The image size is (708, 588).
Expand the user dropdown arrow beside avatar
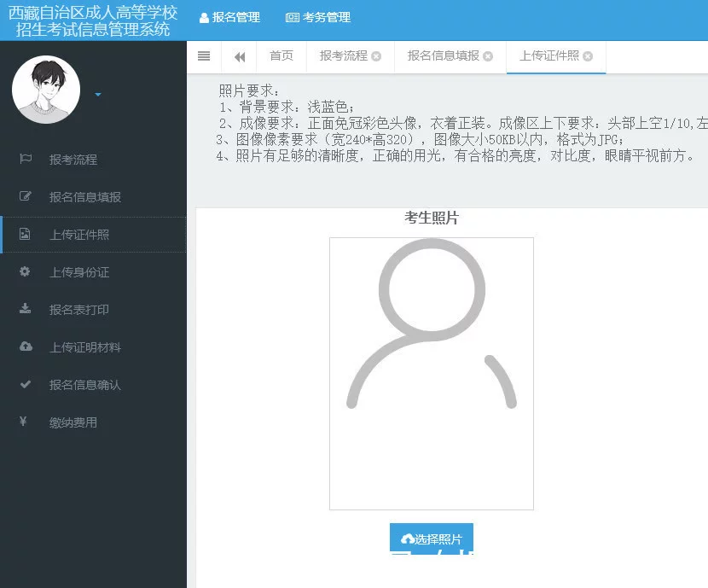pos(98,95)
